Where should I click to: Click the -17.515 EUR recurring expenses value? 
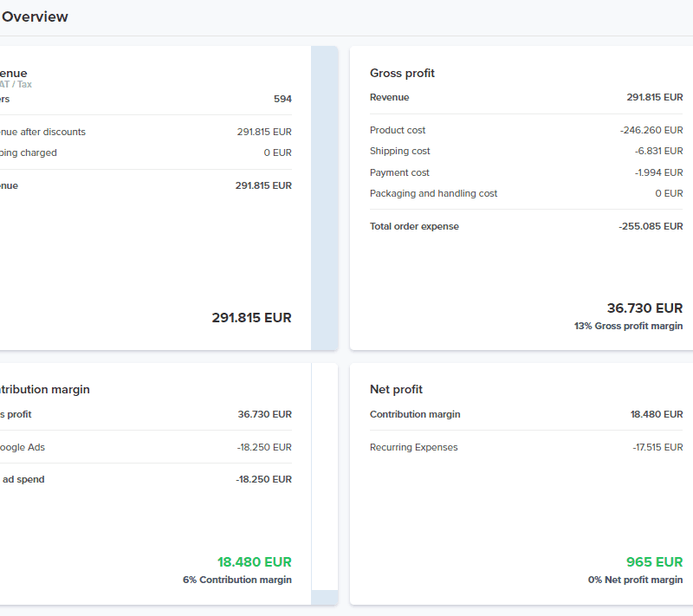pos(657,448)
